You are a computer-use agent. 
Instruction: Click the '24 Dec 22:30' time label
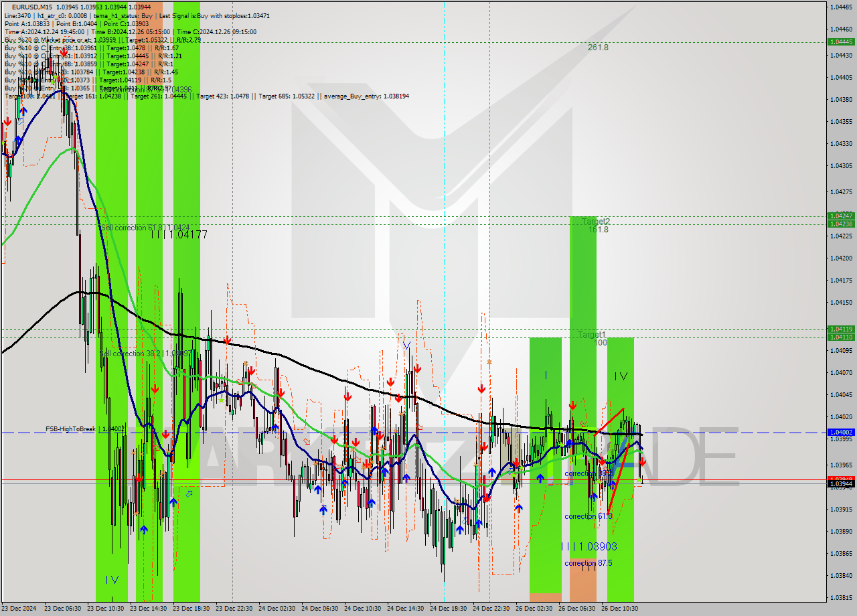pyautogui.click(x=491, y=609)
